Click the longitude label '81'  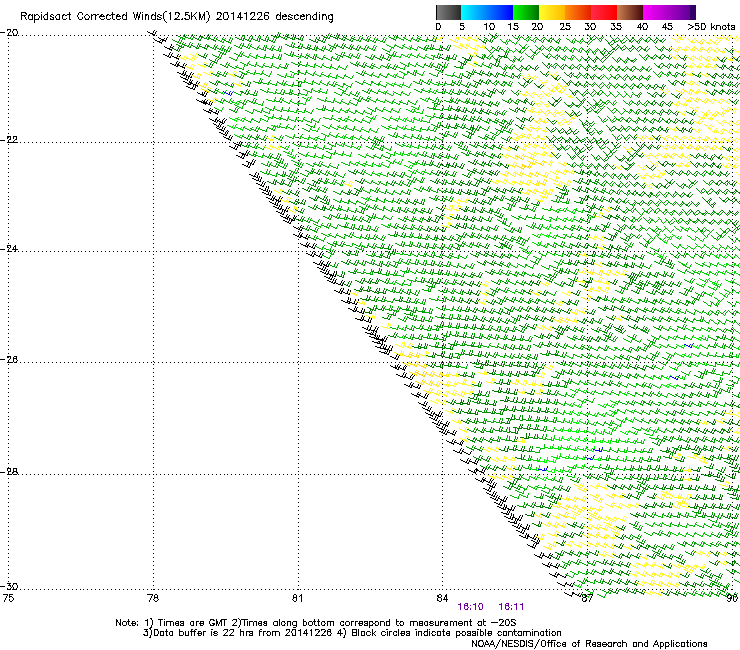tap(297, 598)
